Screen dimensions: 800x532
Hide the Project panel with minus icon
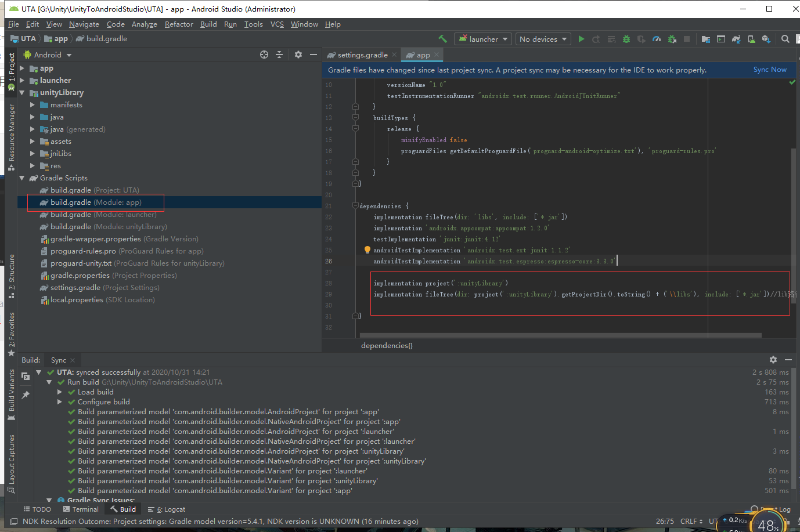313,55
